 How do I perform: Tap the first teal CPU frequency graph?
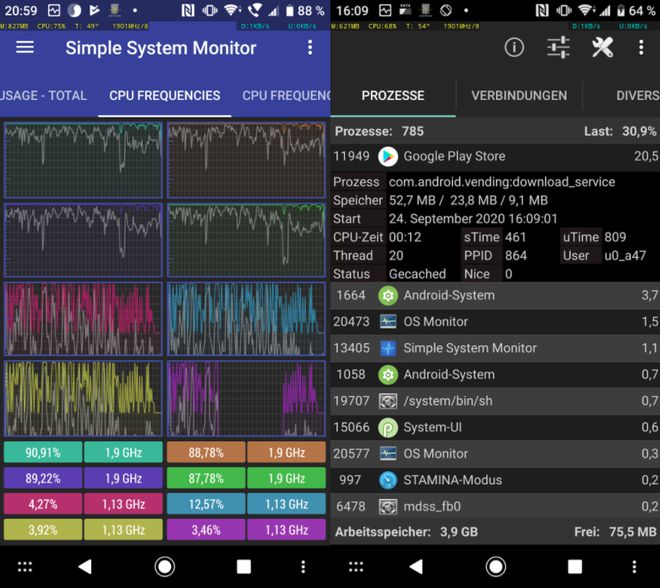(83, 160)
